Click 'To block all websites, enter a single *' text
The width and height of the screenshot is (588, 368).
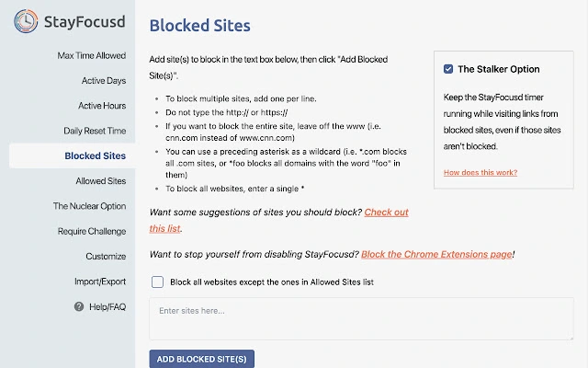tap(235, 189)
